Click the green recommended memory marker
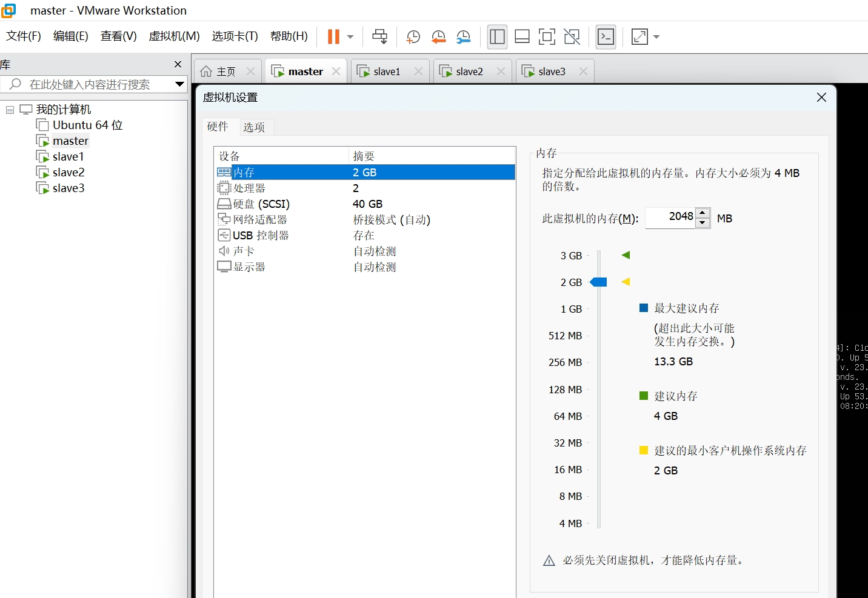 pyautogui.click(x=626, y=255)
